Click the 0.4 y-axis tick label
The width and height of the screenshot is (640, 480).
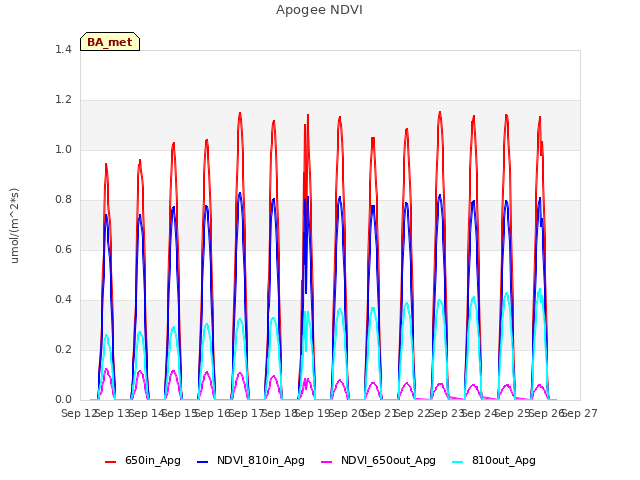(63, 300)
